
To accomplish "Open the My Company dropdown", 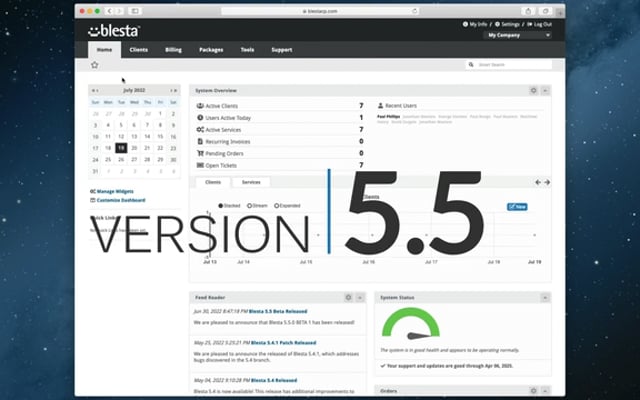I will (518, 35).
